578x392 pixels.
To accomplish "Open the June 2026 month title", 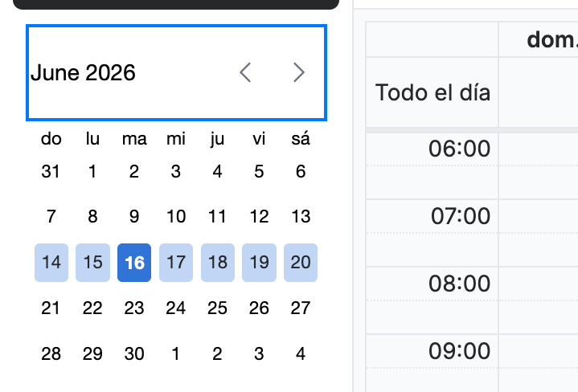I will coord(83,72).
